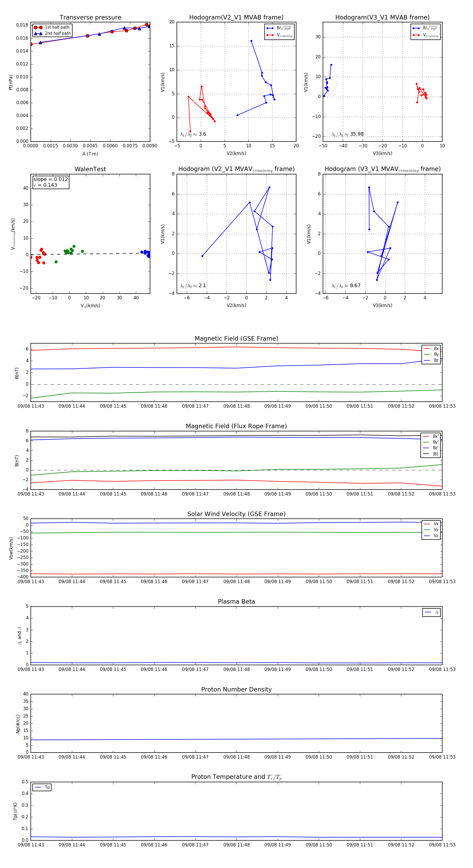This screenshot has width=473, height=868.
Task: Click the λ1/λ2 ≈ 3.6 annotation
Action: point(193,134)
